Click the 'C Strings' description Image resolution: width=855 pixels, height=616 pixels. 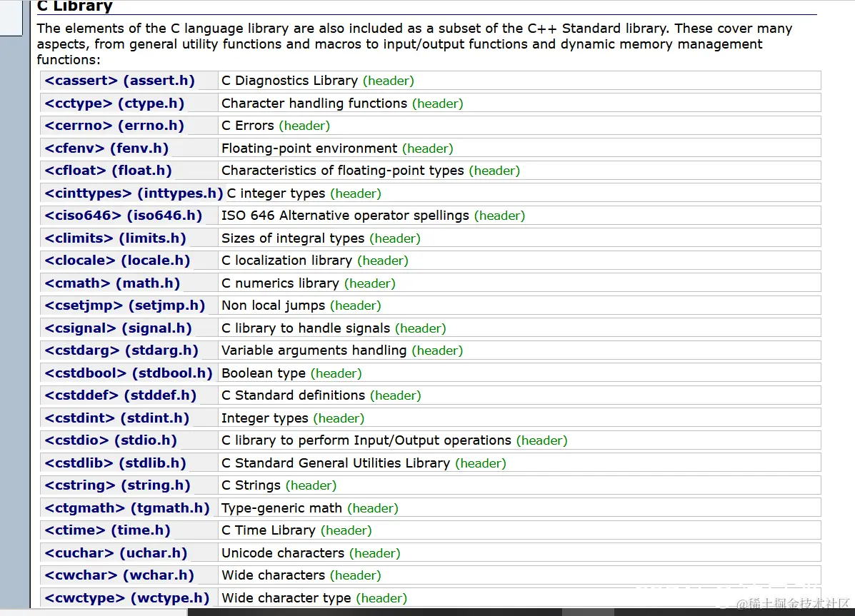click(x=251, y=485)
